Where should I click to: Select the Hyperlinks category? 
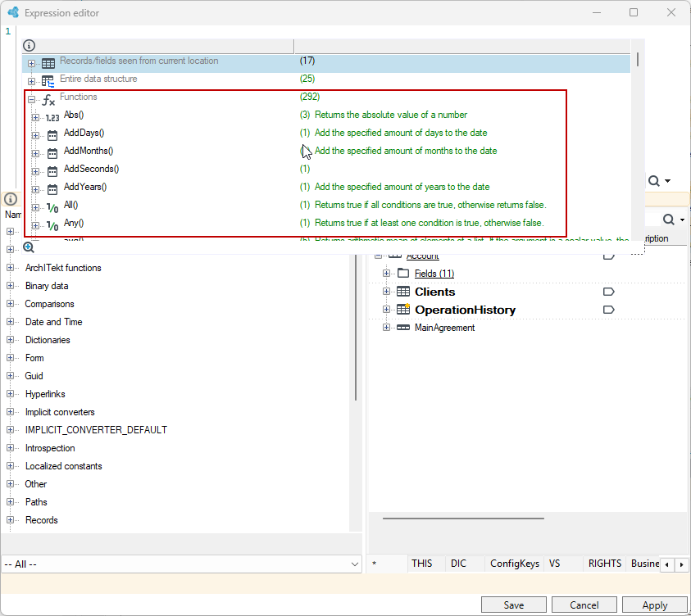point(45,394)
